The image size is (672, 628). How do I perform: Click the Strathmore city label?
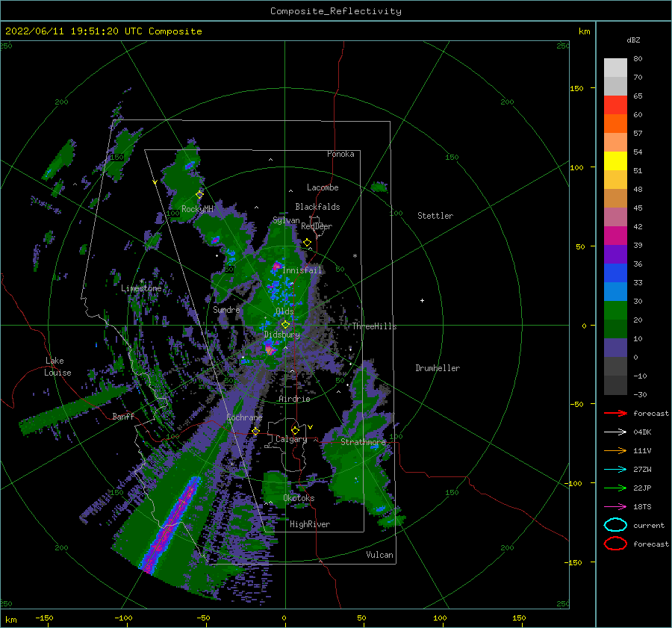pos(364,442)
